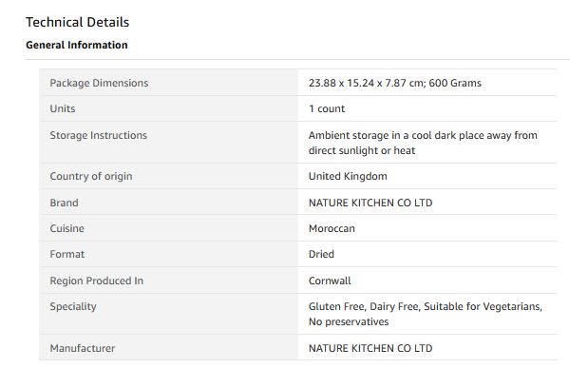Click the Manufacturer value NATURE KITCHEN CO LTD

point(370,348)
